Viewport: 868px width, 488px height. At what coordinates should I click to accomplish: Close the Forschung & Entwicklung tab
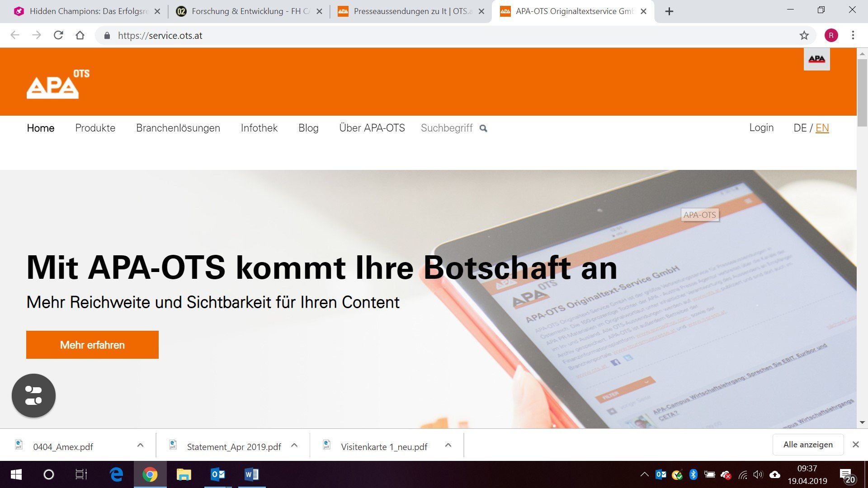[x=319, y=11]
